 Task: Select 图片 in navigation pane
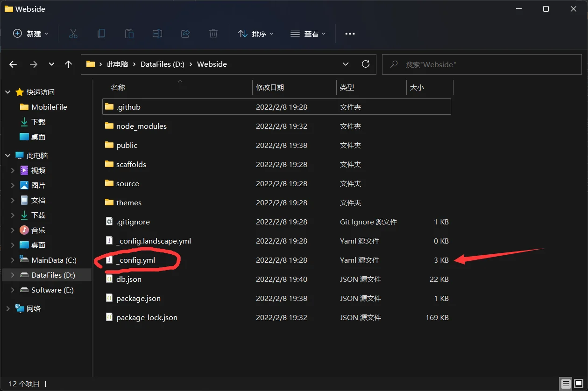coord(38,185)
